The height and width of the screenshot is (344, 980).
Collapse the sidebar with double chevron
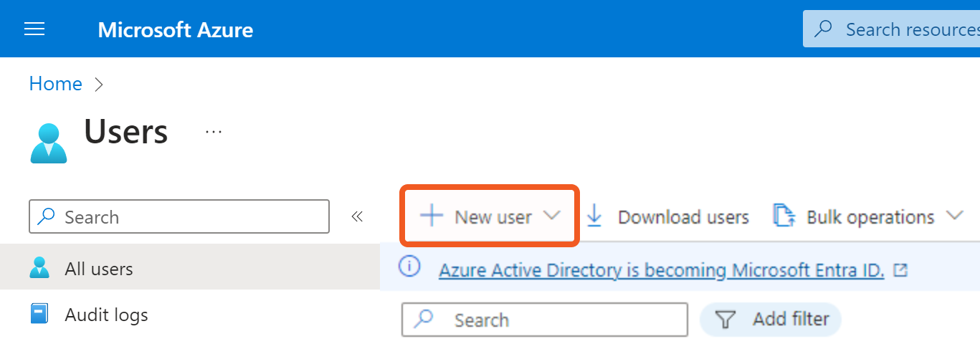[357, 217]
